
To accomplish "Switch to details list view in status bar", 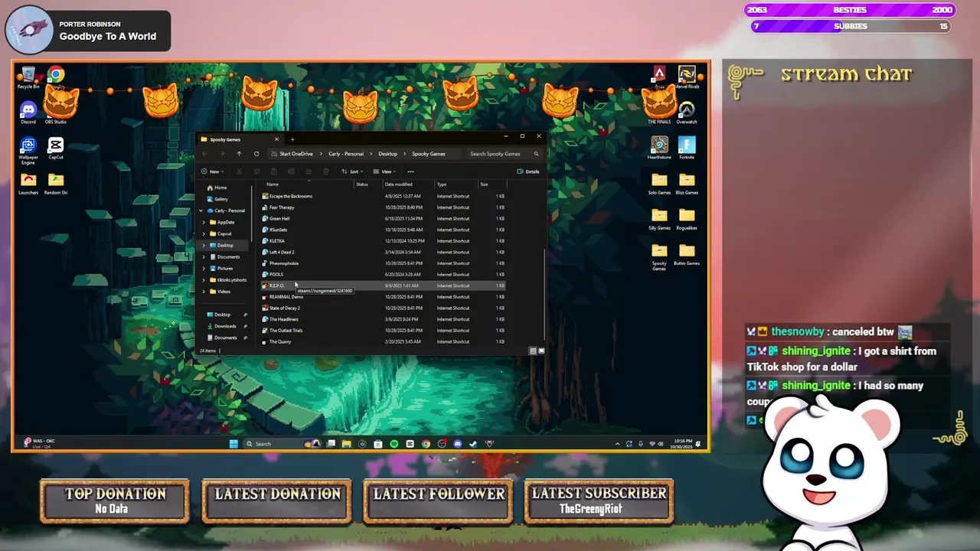I will (533, 350).
